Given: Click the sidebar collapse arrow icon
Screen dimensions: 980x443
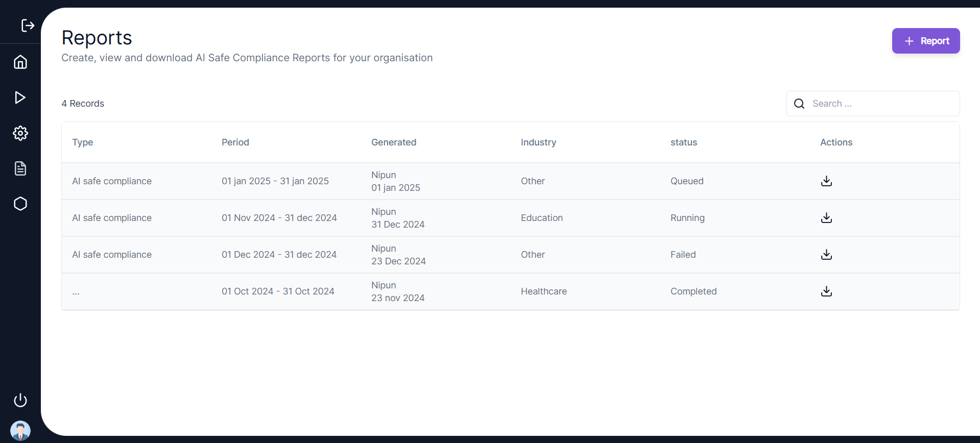Looking at the screenshot, I should 28,26.
